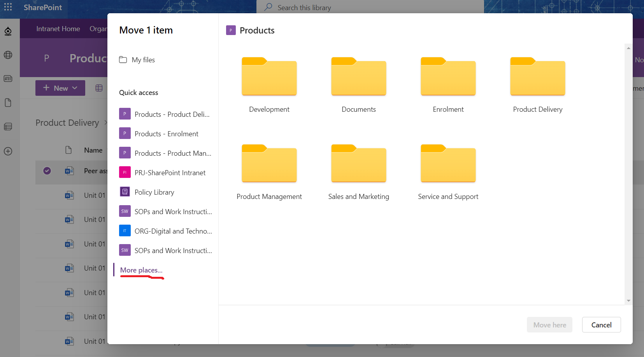Go to Intranet Home navigation tab

[58, 29]
